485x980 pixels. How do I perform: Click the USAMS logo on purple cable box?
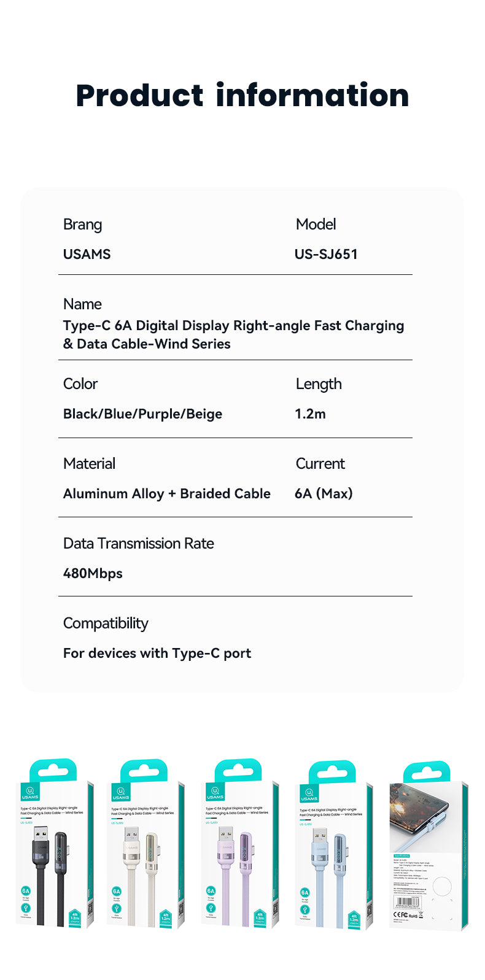[215, 793]
